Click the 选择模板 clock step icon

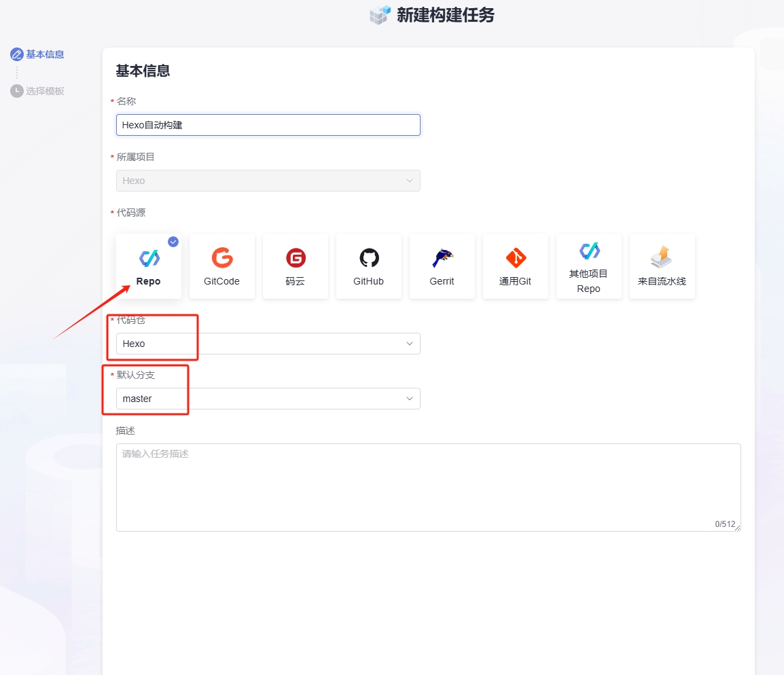point(17,91)
